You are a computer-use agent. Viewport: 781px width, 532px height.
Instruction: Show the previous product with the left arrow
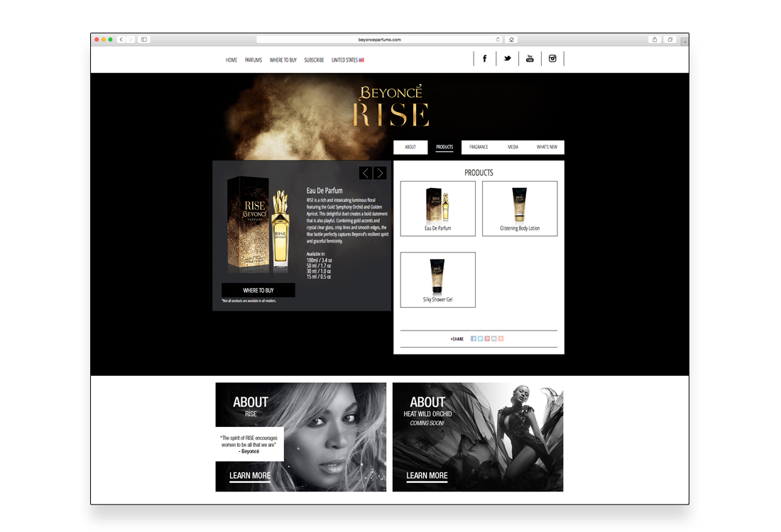pyautogui.click(x=366, y=172)
